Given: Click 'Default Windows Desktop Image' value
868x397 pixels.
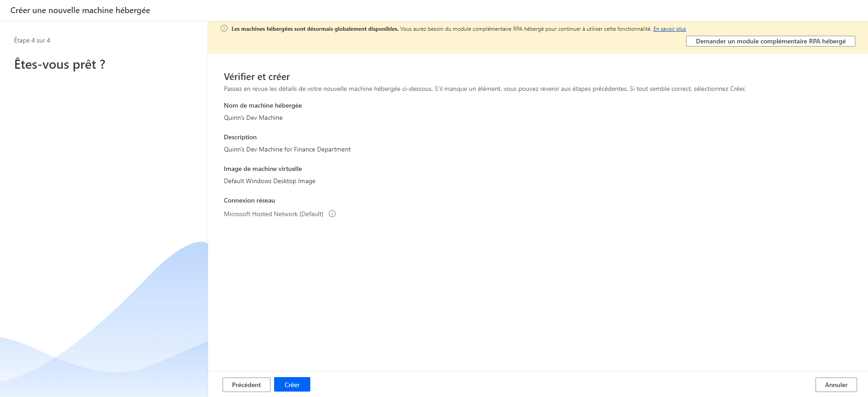Looking at the screenshot, I should tap(270, 181).
